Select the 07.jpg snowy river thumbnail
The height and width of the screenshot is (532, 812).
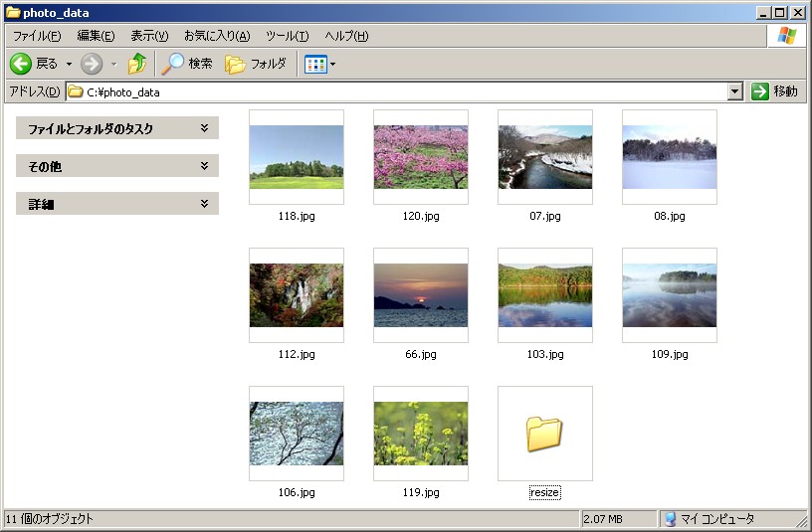pyautogui.click(x=544, y=157)
